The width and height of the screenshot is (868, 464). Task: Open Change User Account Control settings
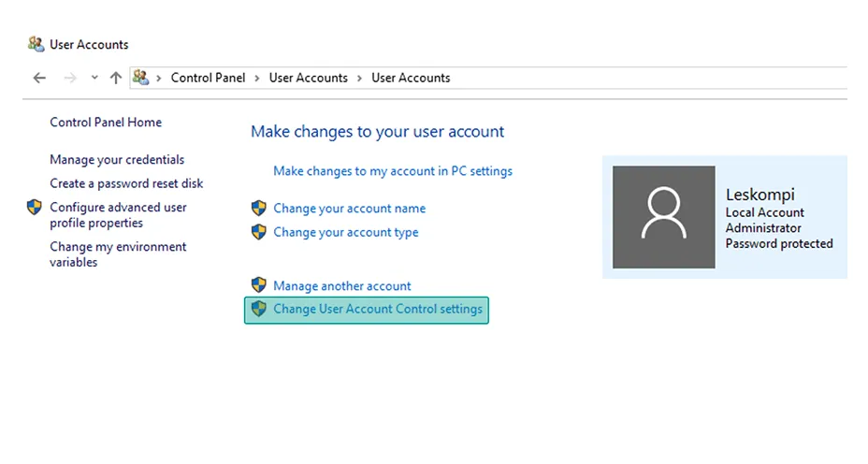click(378, 309)
